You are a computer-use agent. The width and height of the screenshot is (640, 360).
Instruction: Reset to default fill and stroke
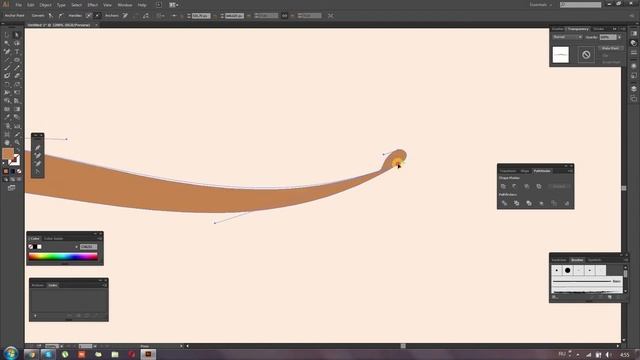4,163
